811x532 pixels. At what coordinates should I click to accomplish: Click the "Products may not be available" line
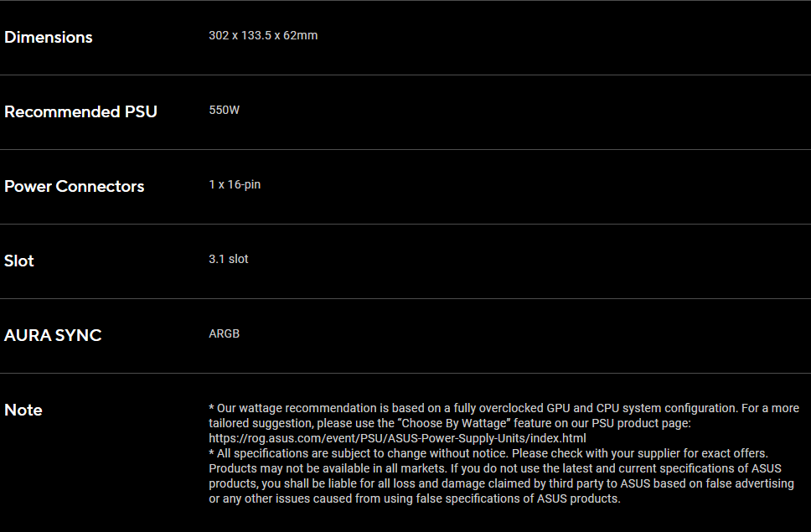tap(495, 468)
